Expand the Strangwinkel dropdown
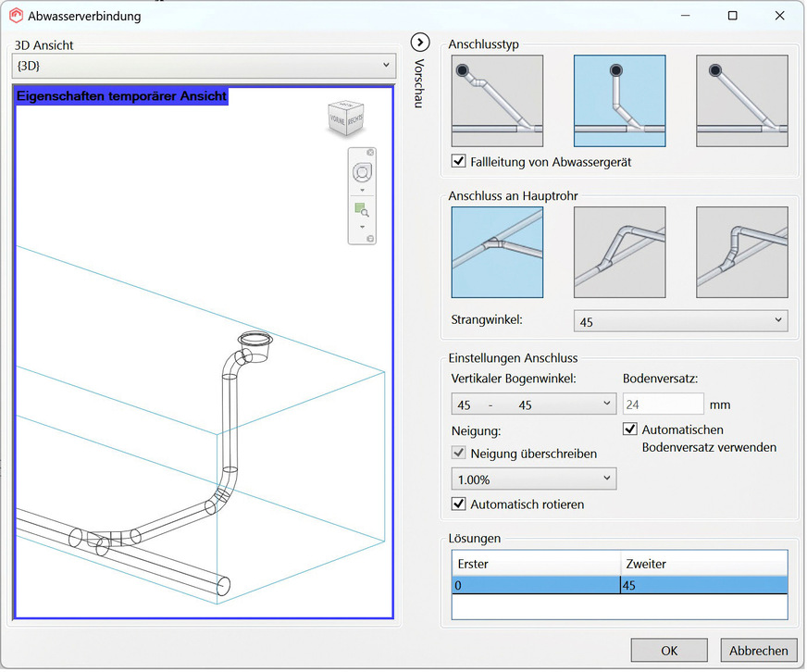807x672 pixels. tap(680, 321)
